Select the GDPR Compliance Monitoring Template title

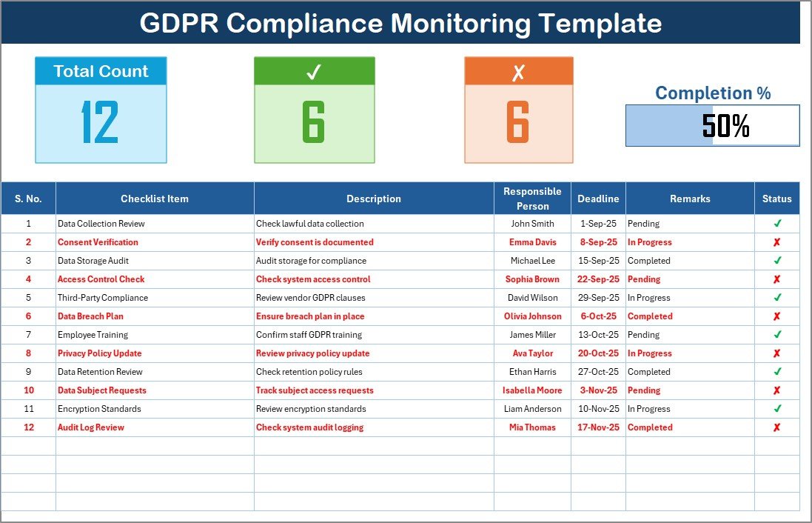pos(401,23)
